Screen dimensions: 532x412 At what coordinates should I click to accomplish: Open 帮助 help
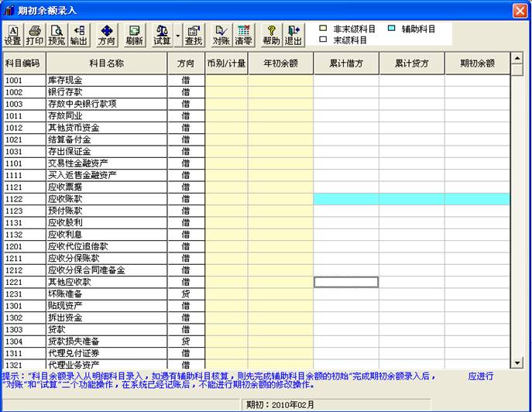[x=271, y=35]
